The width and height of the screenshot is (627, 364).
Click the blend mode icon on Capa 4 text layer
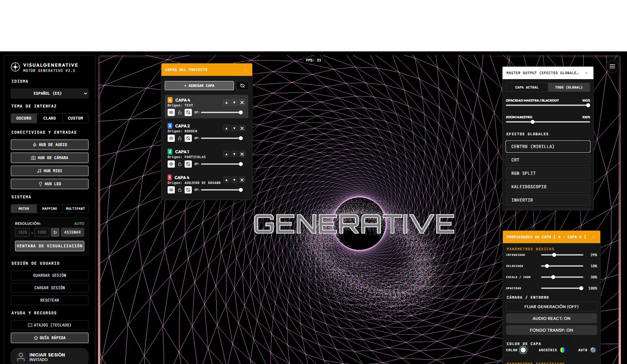click(x=188, y=112)
